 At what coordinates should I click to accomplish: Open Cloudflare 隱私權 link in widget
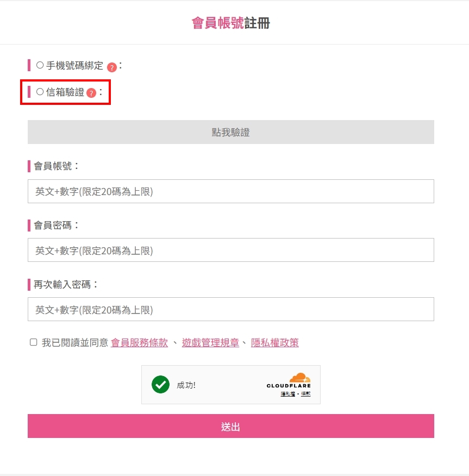click(x=287, y=394)
